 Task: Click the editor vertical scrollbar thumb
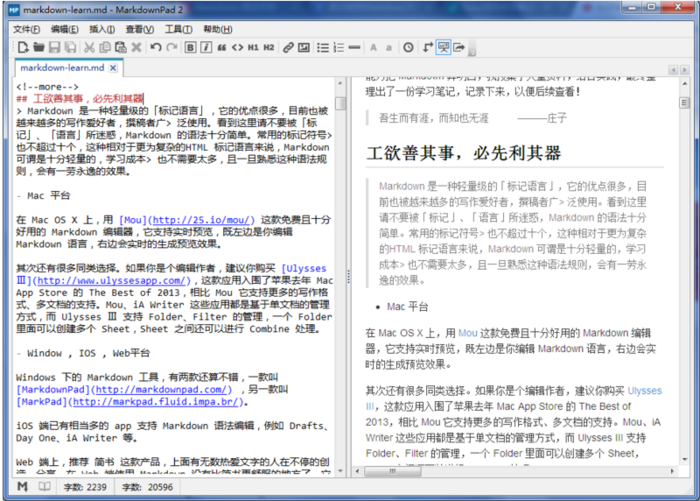(341, 103)
